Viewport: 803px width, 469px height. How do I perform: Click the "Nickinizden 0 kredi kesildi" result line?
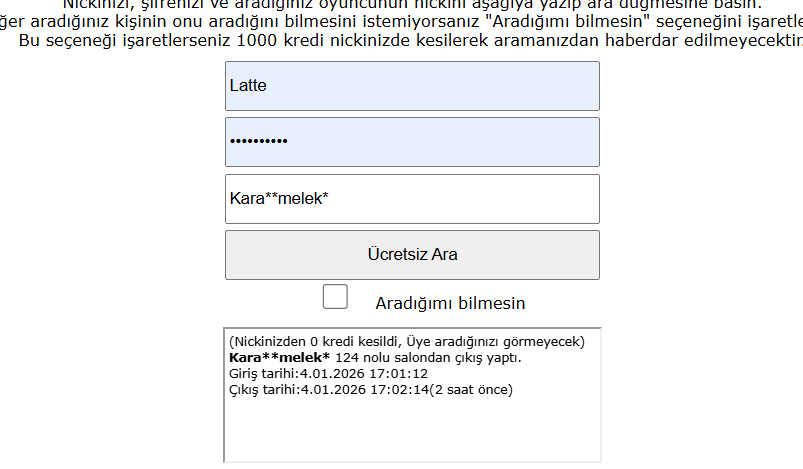tap(407, 342)
